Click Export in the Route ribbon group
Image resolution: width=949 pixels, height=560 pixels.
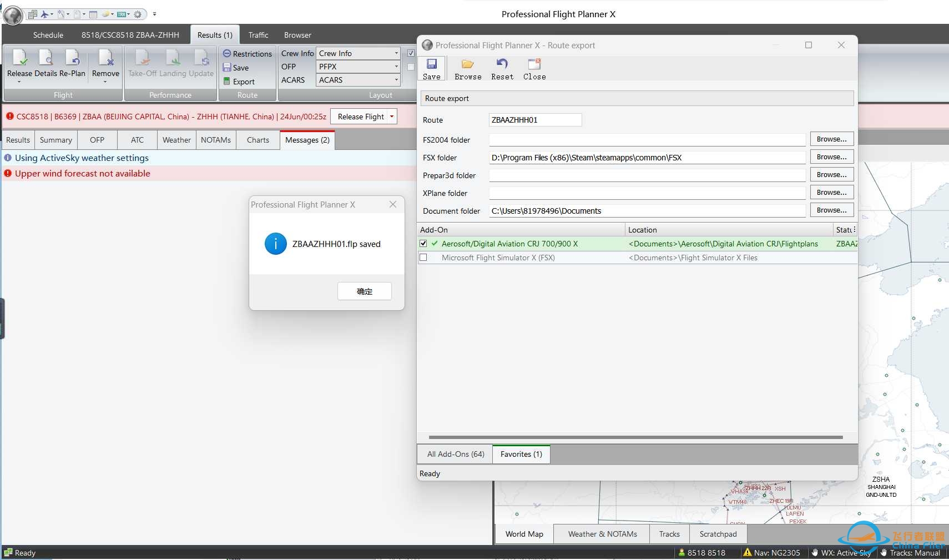(239, 82)
